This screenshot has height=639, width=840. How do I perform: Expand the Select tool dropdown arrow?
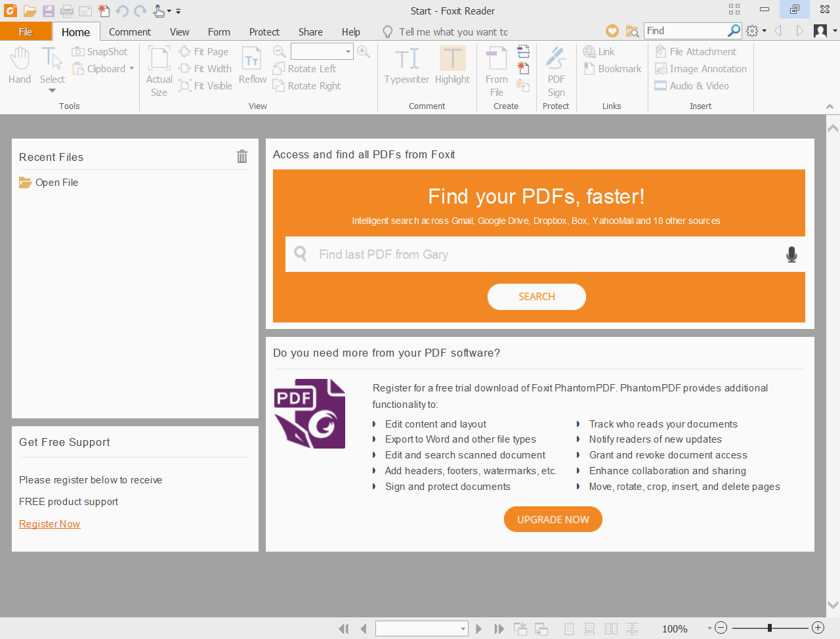(x=52, y=91)
